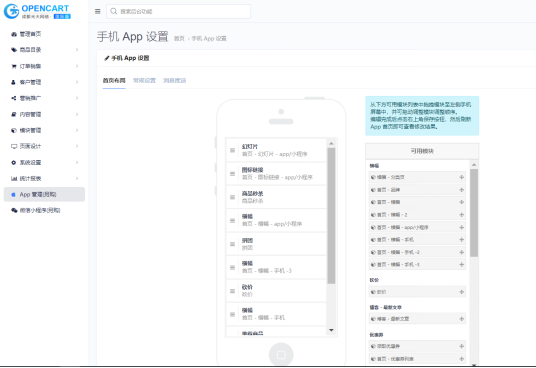Grab the handle of the 横幅 app/小程序 module
536x368 pixels.
(232, 220)
